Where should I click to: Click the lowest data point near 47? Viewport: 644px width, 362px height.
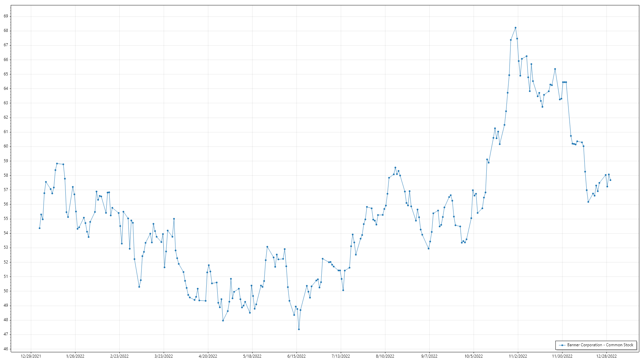(299, 329)
